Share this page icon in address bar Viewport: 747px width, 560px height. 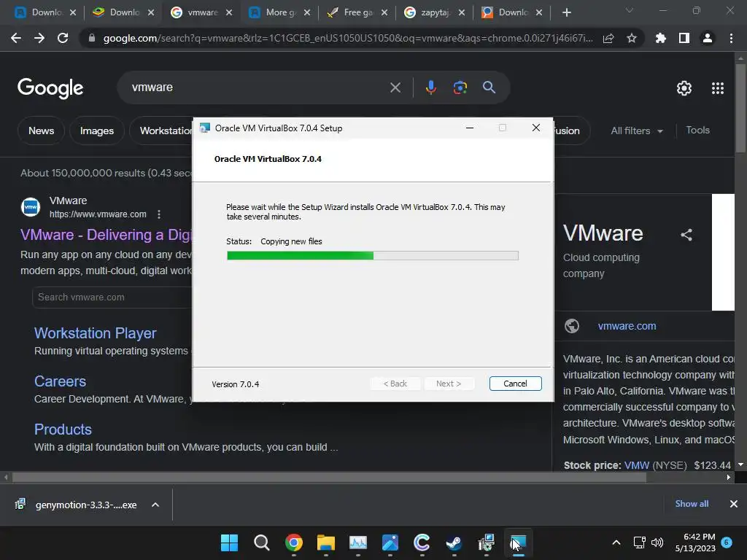[608, 38]
